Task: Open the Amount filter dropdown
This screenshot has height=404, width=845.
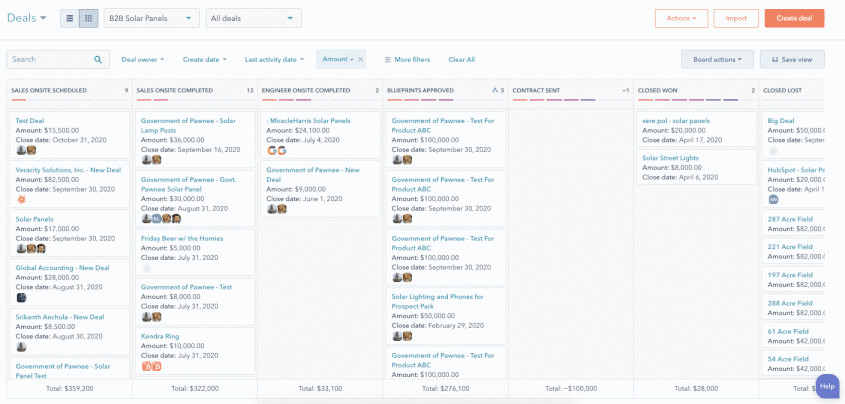Action: 338,59
